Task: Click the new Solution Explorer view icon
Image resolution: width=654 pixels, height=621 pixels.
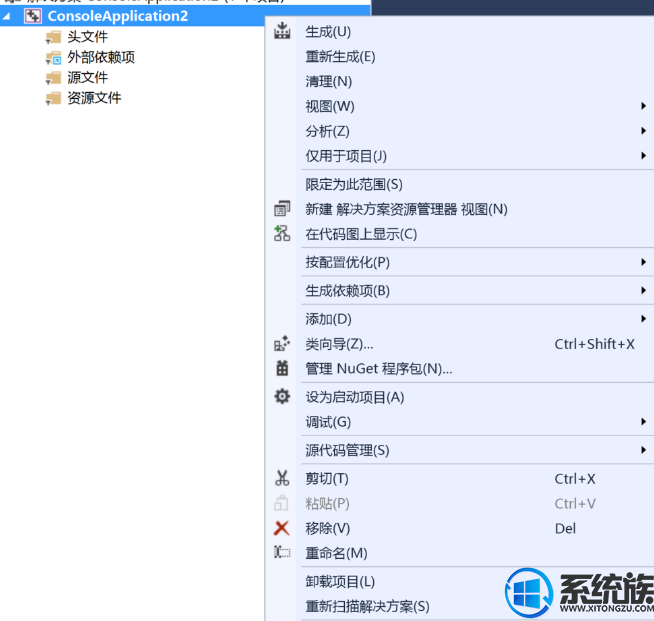Action: (282, 209)
